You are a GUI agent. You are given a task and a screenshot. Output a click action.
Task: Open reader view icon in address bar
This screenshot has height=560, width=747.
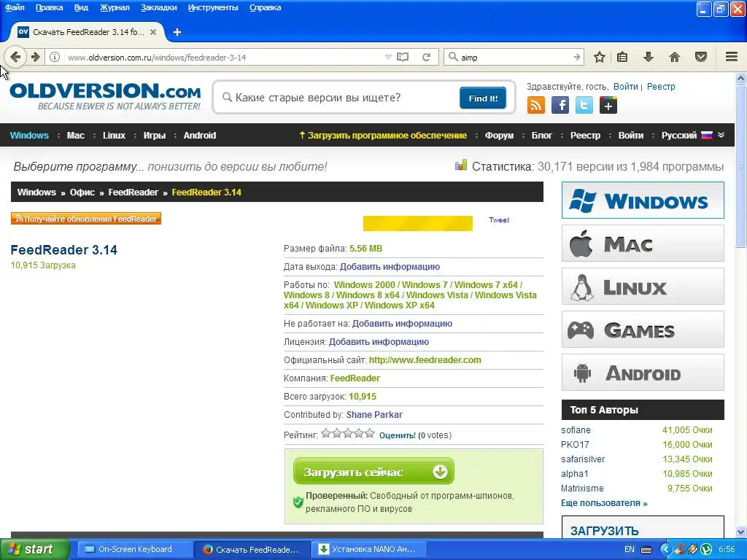click(403, 57)
